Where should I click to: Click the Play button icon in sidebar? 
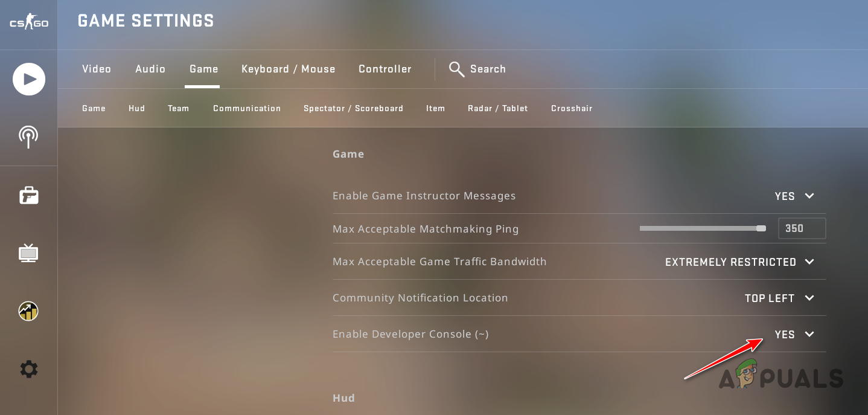pos(28,79)
